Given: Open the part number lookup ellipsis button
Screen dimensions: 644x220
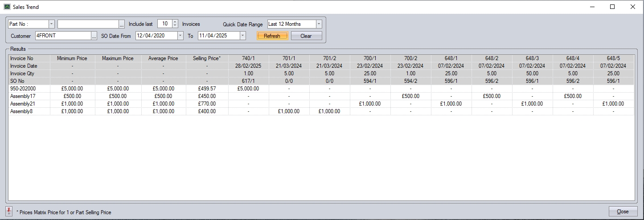Looking at the screenshot, I should point(122,24).
